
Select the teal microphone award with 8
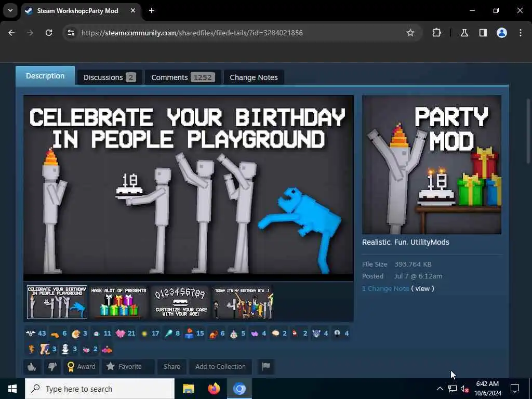coord(171,333)
